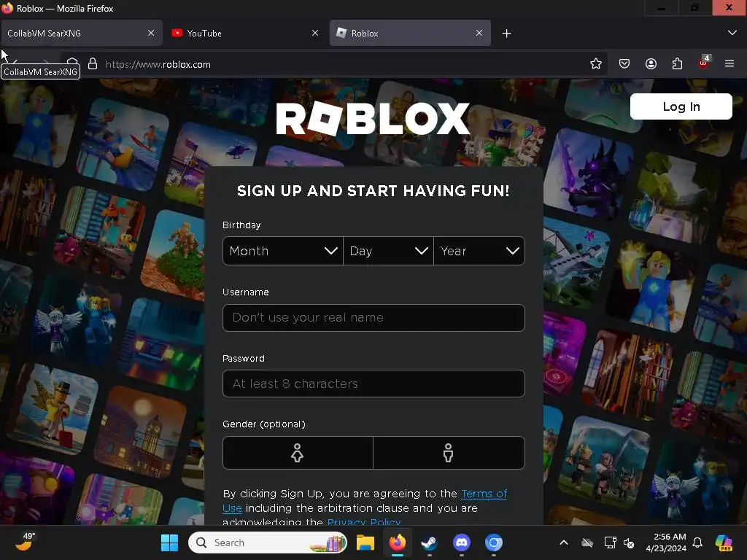Open Discord from the taskbar
747x560 pixels.
(x=461, y=542)
